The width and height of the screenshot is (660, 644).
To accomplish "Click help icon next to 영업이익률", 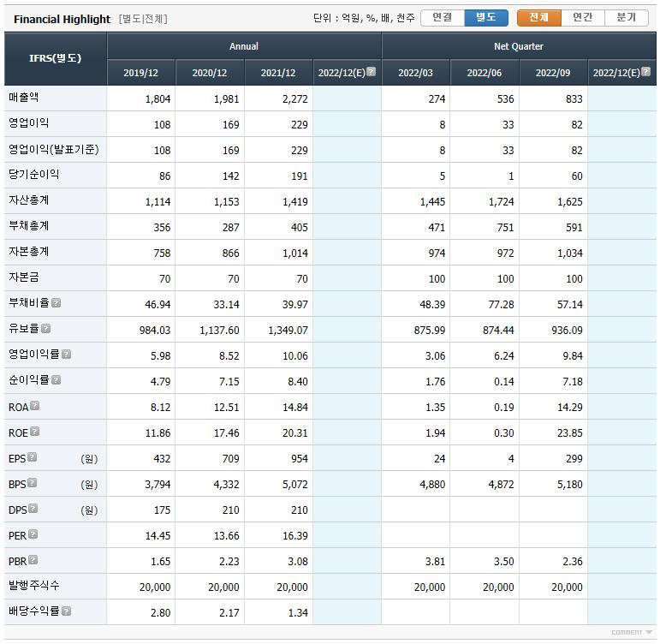I will click(66, 355).
